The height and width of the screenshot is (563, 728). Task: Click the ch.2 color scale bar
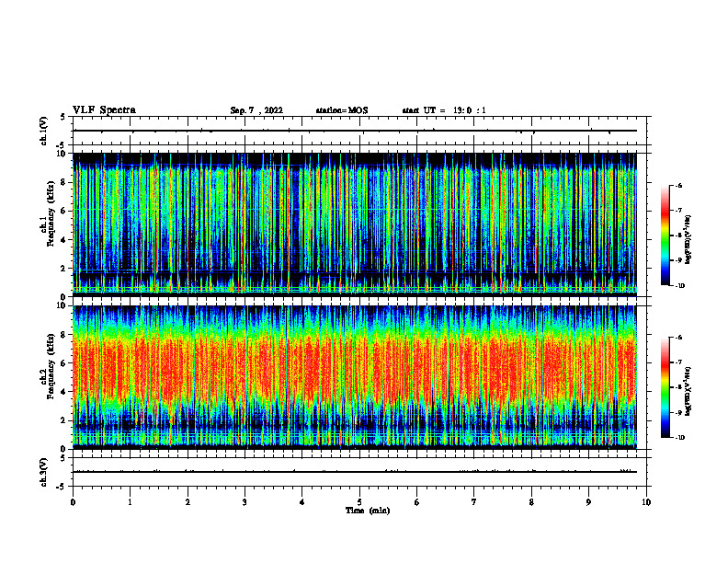click(665, 387)
